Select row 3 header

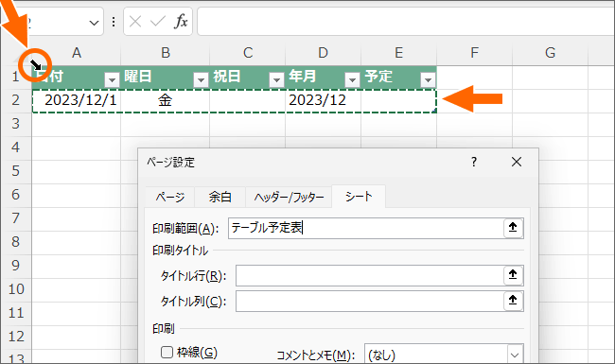pos(16,124)
